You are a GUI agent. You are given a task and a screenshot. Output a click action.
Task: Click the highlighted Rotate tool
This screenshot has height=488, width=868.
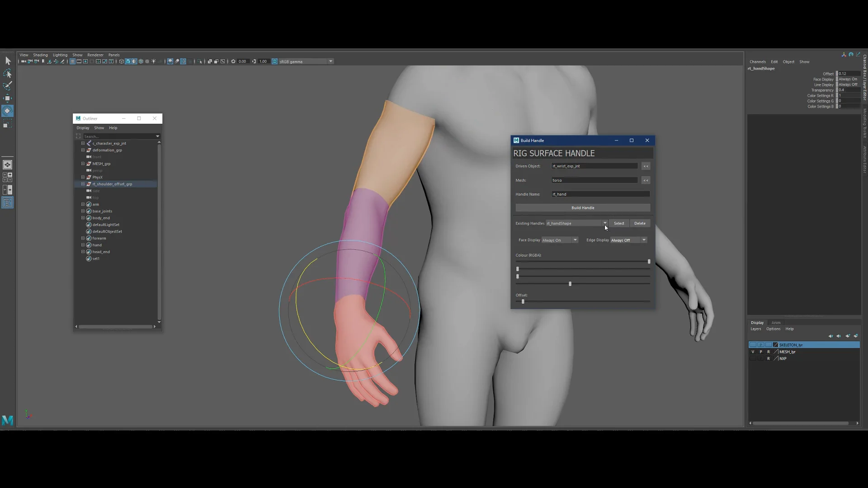point(8,111)
